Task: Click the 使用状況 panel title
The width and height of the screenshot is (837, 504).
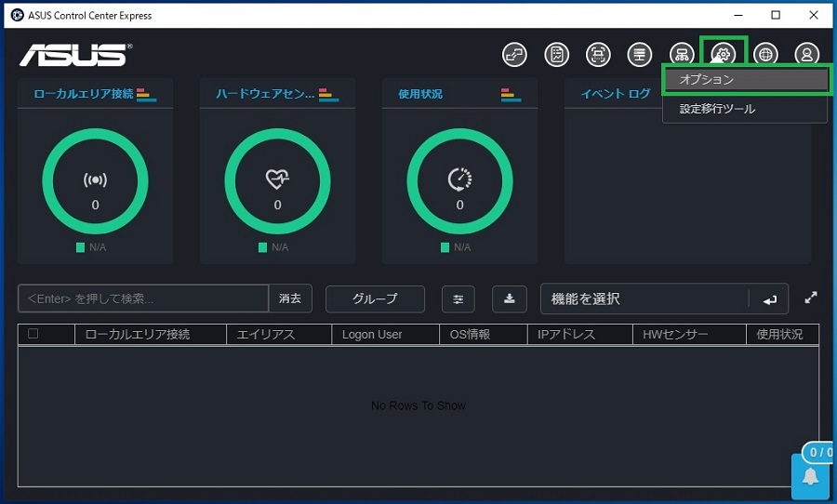Action: [420, 94]
